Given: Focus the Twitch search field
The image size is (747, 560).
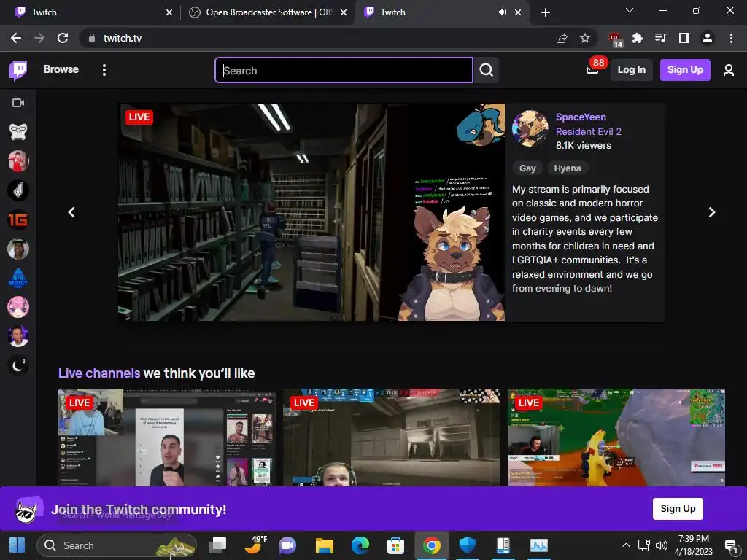Looking at the screenshot, I should point(344,71).
